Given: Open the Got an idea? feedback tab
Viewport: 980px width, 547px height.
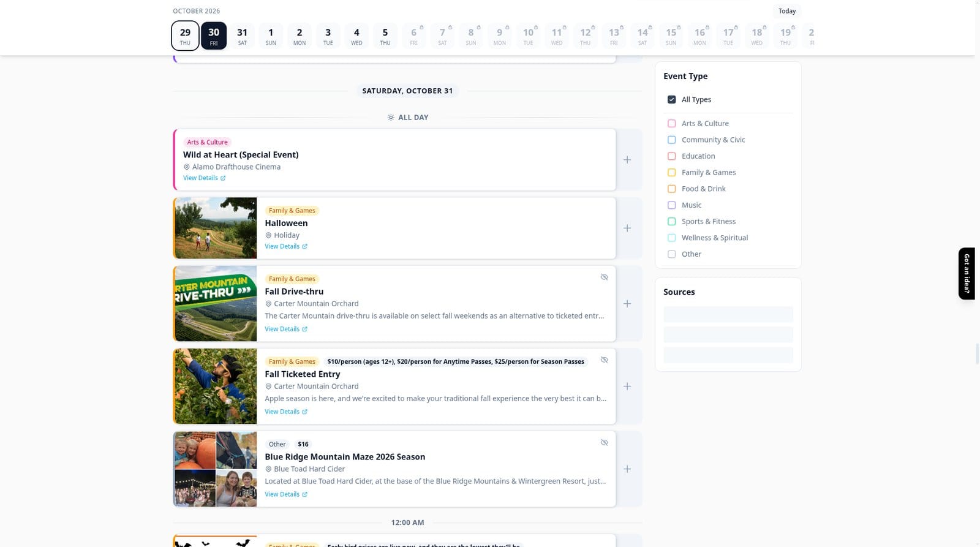Looking at the screenshot, I should click(x=967, y=273).
